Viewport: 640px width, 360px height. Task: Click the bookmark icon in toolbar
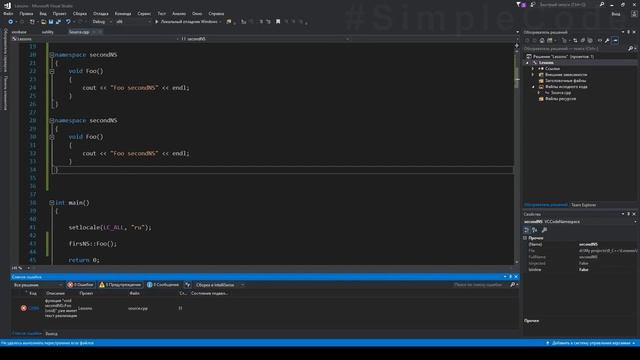tap(278, 22)
